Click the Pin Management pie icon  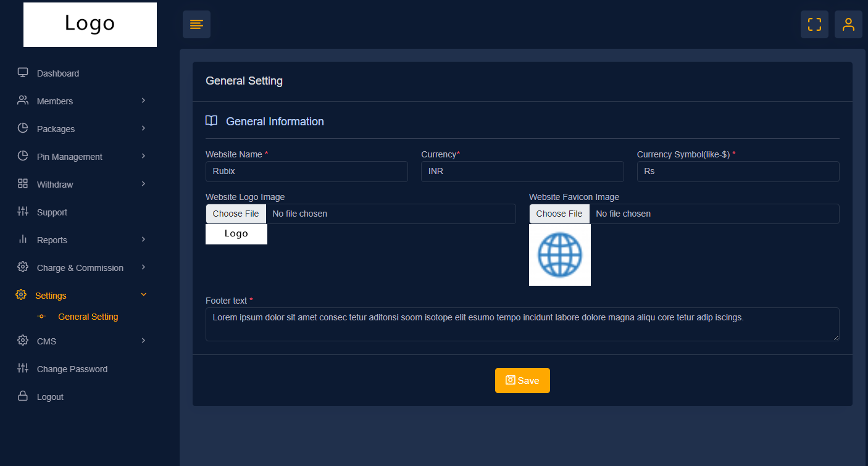pyautogui.click(x=23, y=156)
